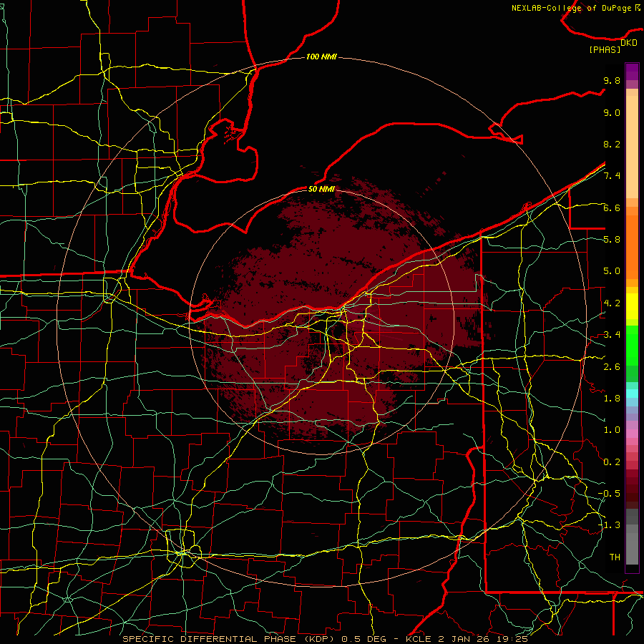Click the -0.5 legend value
This screenshot has height=644, width=644.
[609, 493]
